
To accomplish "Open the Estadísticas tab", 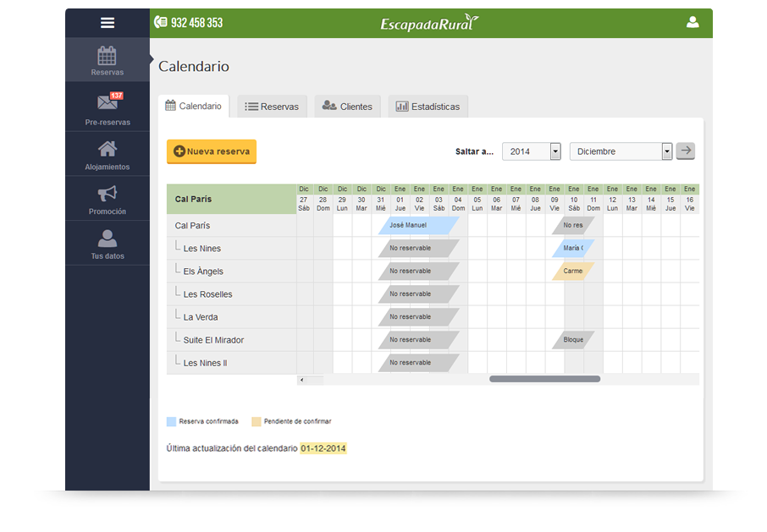I will click(x=428, y=107).
